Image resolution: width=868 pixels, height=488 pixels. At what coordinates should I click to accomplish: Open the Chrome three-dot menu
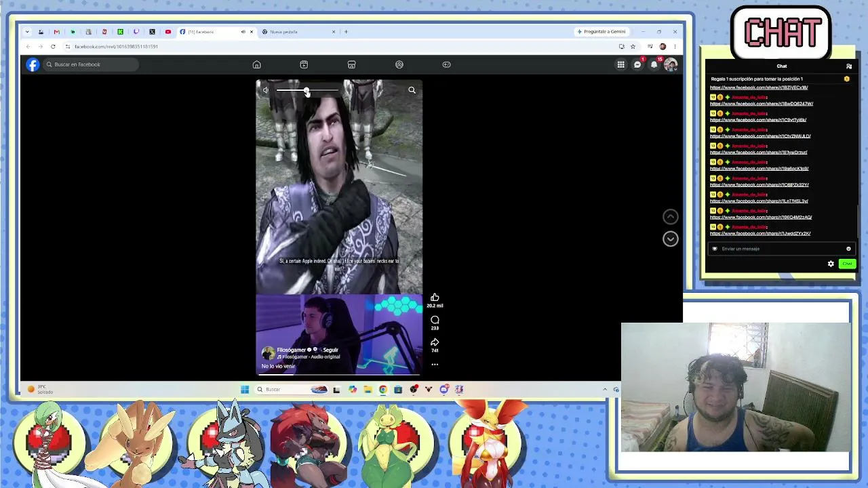coord(675,47)
